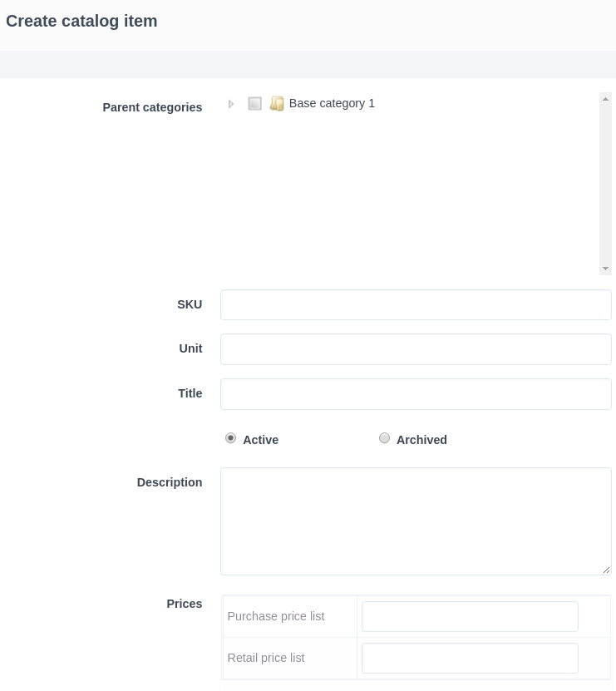Focus the Purchase price list input
This screenshot has width=616, height=691.
tap(470, 616)
